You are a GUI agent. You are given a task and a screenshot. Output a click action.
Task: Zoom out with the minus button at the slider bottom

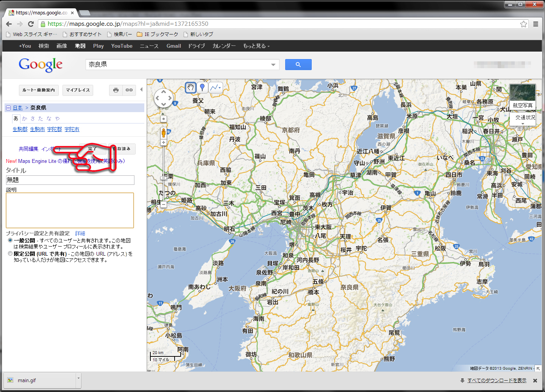pyautogui.click(x=164, y=205)
